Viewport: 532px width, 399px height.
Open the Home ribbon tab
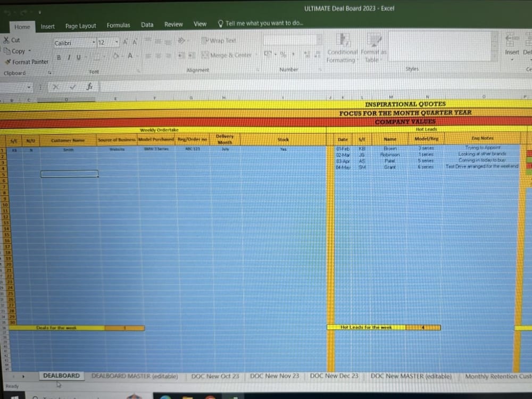pos(22,27)
